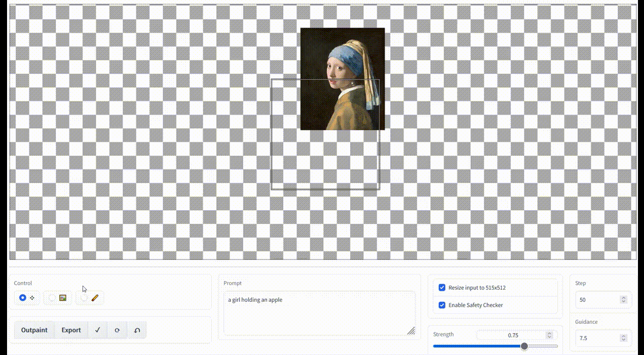Click the Prompt box resize handle
The image size is (644, 355).
coord(411,331)
